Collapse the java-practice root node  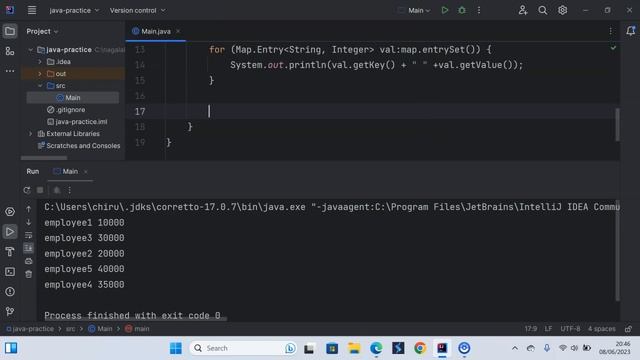click(30, 50)
